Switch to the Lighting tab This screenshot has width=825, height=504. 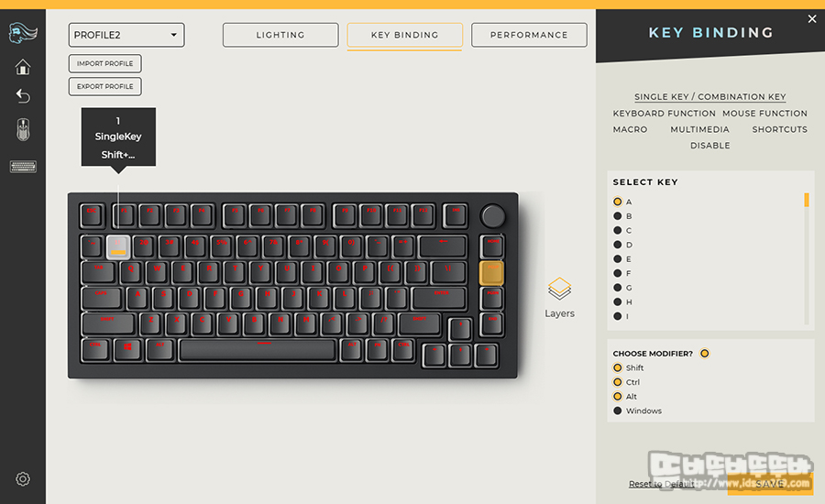[x=280, y=35]
